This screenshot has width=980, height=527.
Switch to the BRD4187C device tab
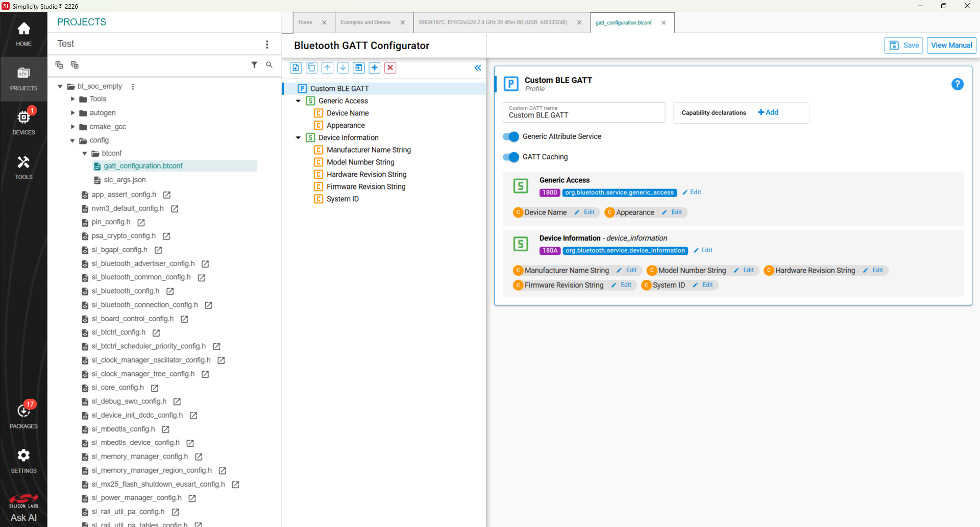(x=493, y=22)
